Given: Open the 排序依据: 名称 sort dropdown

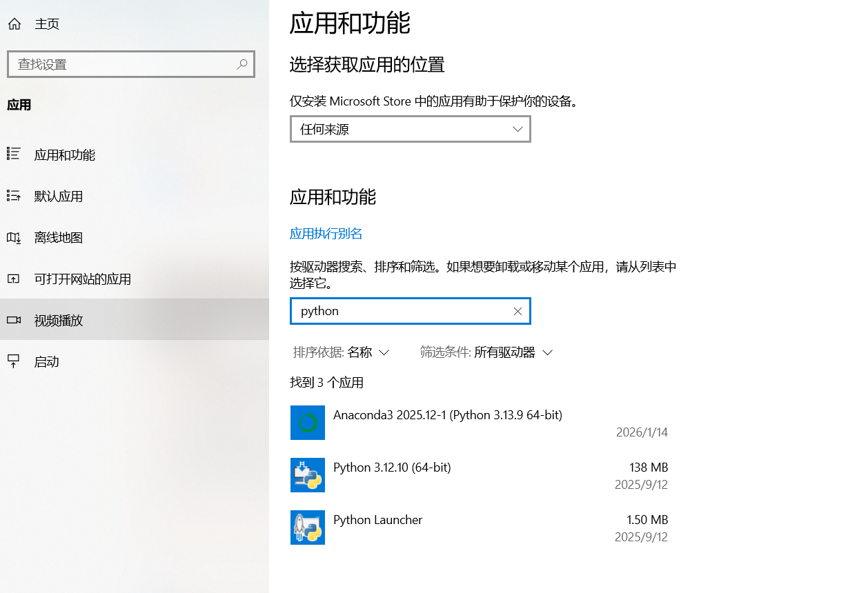Looking at the screenshot, I should (x=342, y=352).
